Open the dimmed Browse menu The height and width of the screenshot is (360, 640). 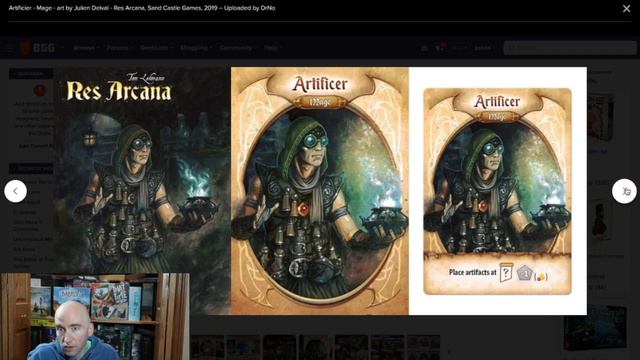point(86,48)
